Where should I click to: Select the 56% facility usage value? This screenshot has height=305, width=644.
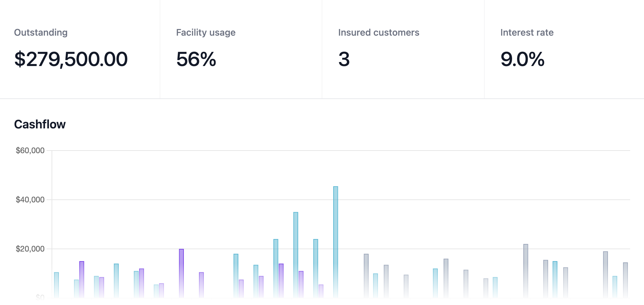(196, 59)
